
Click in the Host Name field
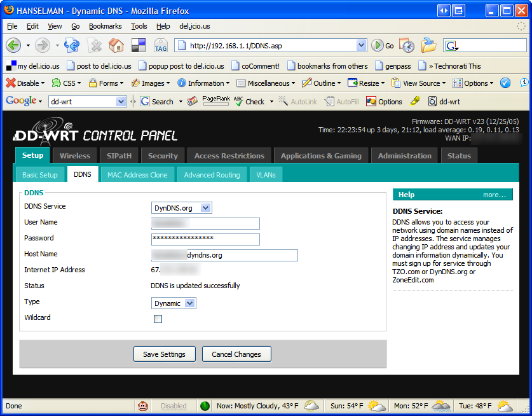pos(224,255)
